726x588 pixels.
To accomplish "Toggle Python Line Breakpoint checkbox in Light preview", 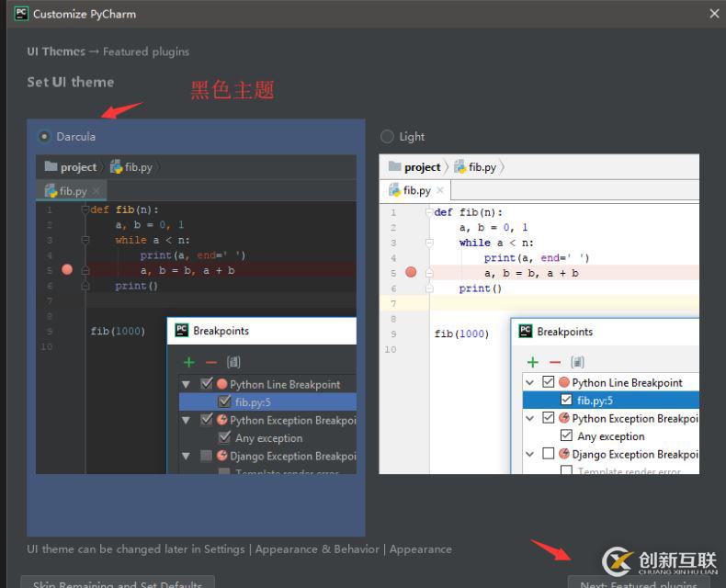I will click(x=549, y=382).
